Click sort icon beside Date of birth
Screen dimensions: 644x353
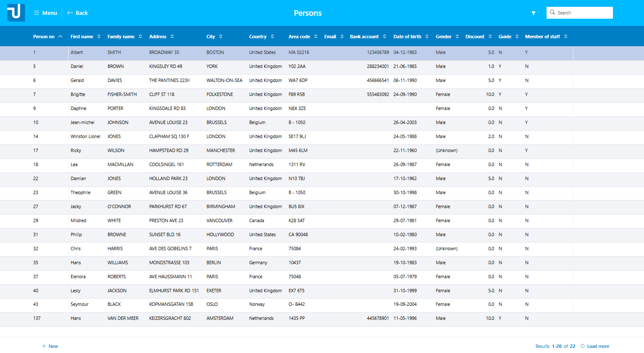[x=427, y=37]
